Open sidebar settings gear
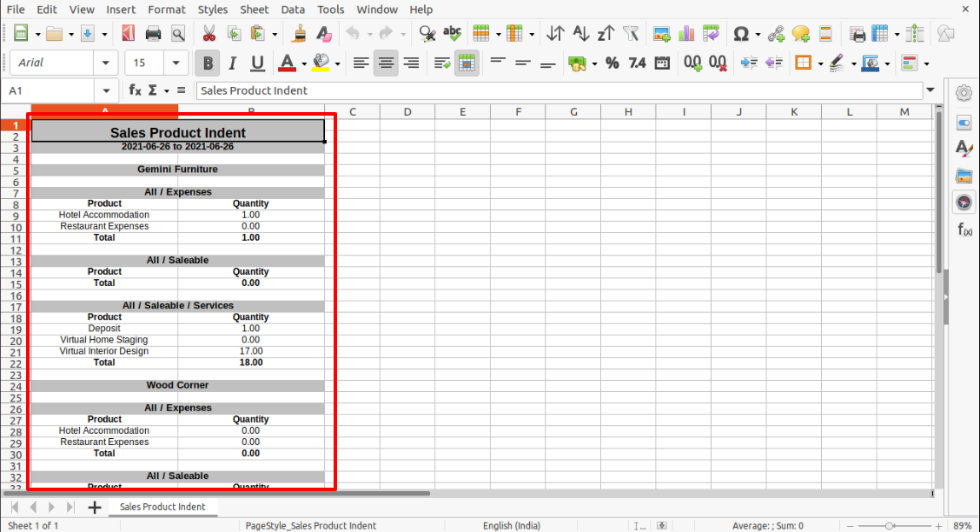Image resolution: width=980 pixels, height=532 pixels. point(963,93)
